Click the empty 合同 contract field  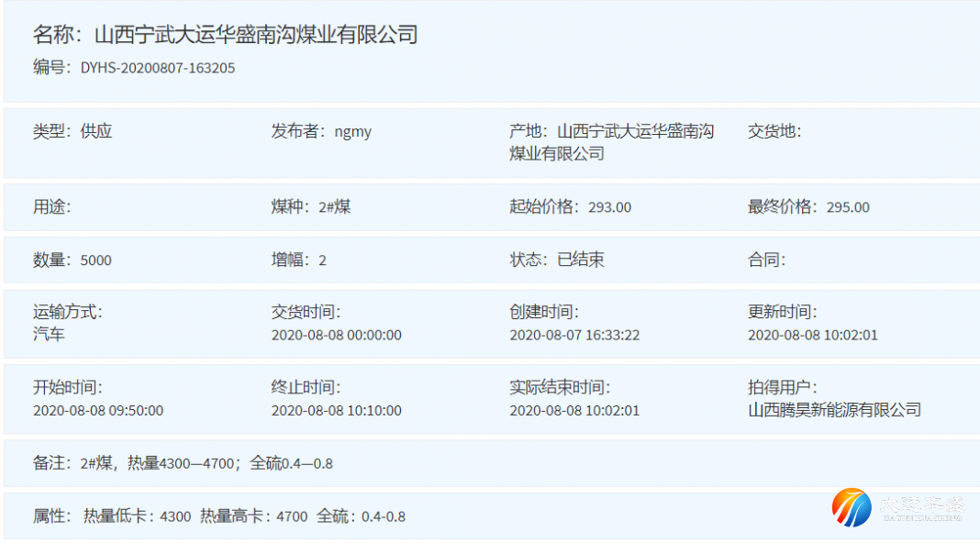pyautogui.click(x=767, y=260)
